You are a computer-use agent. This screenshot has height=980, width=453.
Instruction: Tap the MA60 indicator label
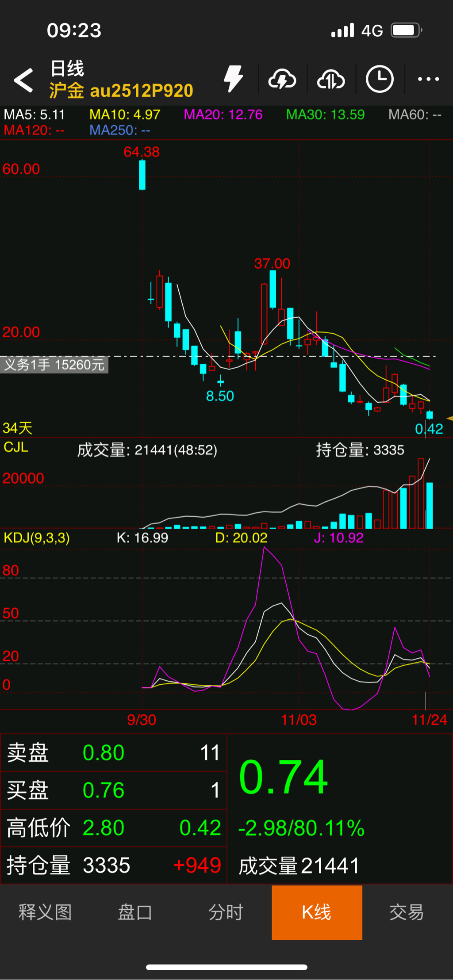(x=415, y=115)
